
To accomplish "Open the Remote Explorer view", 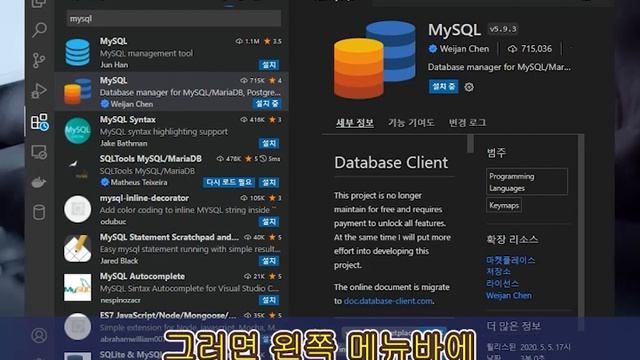I will 39,152.
